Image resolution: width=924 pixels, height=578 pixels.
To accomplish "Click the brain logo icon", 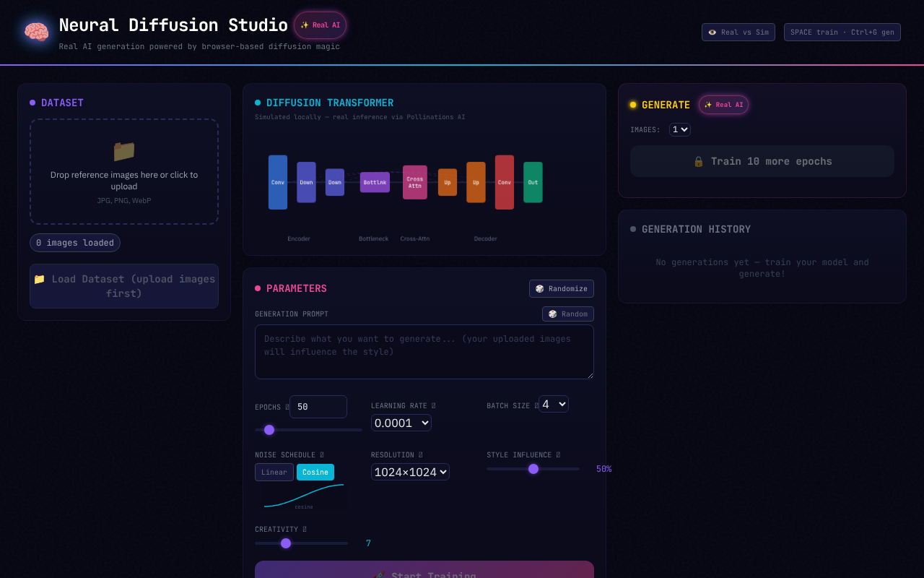I will pos(35,32).
